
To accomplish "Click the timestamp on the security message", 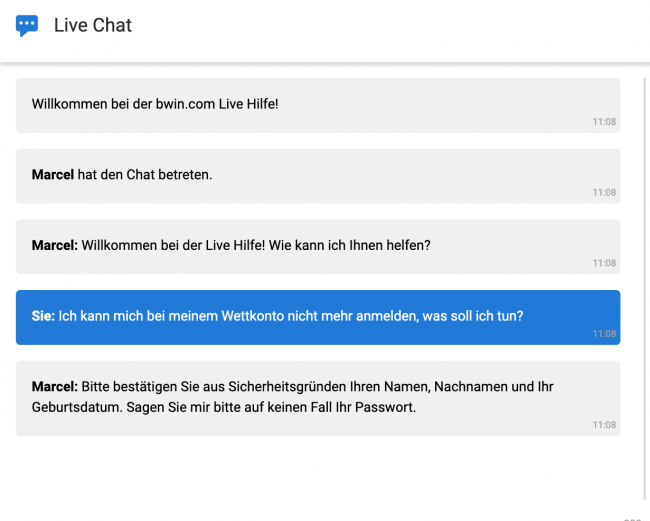I will click(x=604, y=425).
